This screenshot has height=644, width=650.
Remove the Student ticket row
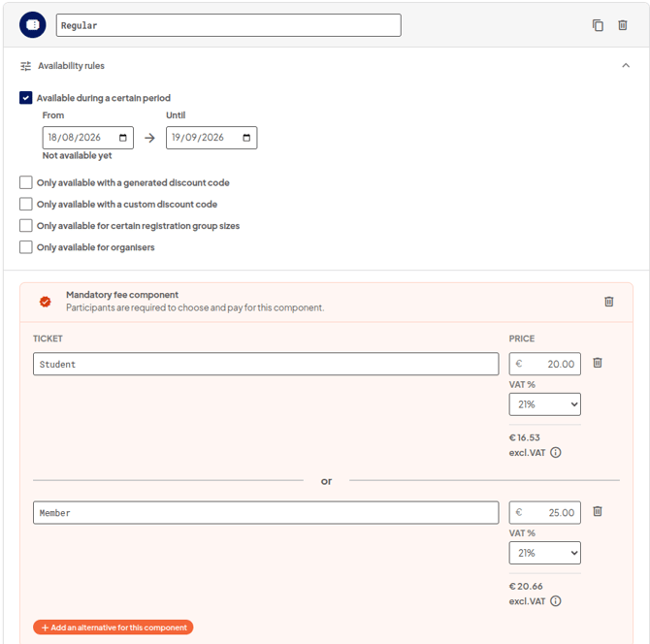[x=597, y=363]
